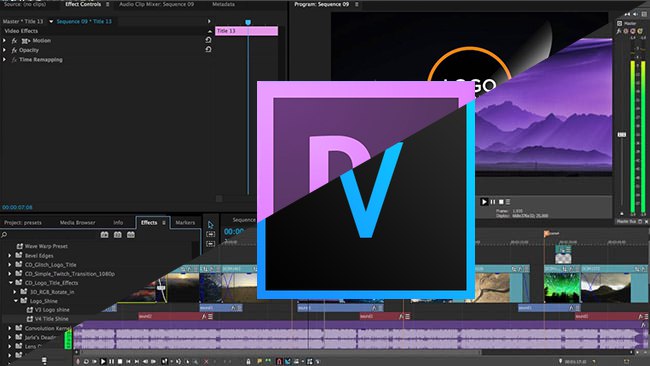650x366 pixels.
Task: Toggle the Opacity fx enable switch
Action: pyautogui.click(x=14, y=50)
